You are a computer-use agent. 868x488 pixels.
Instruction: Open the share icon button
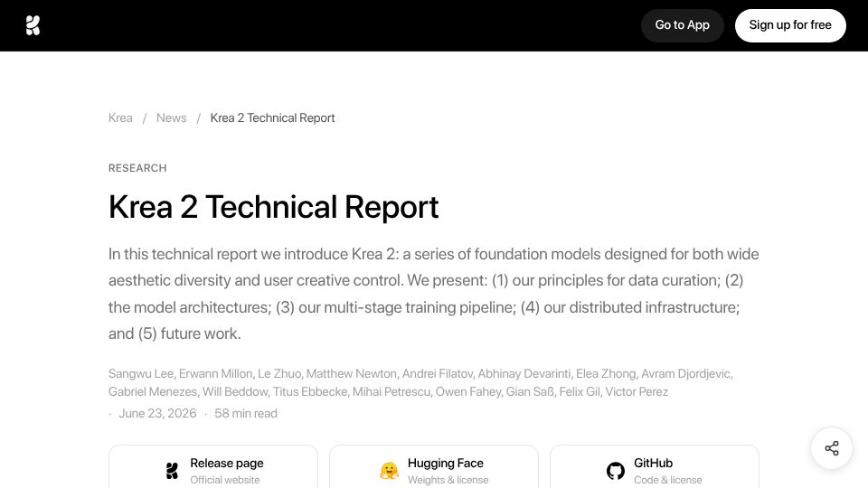pos(832,448)
